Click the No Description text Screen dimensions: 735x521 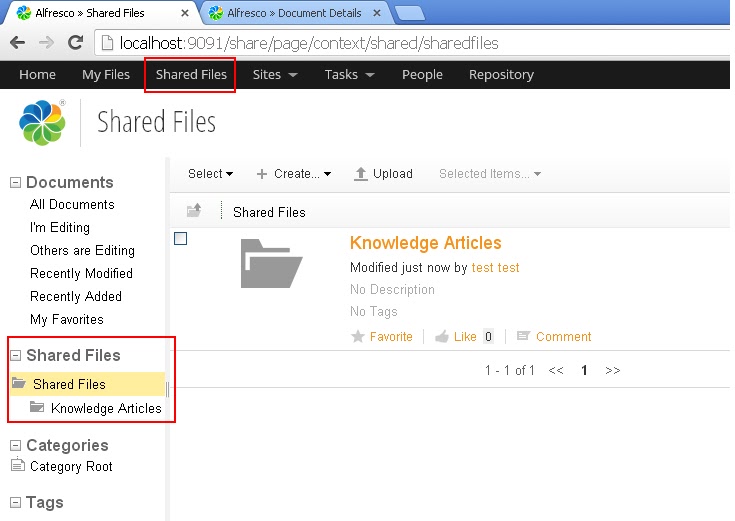pyautogui.click(x=392, y=289)
